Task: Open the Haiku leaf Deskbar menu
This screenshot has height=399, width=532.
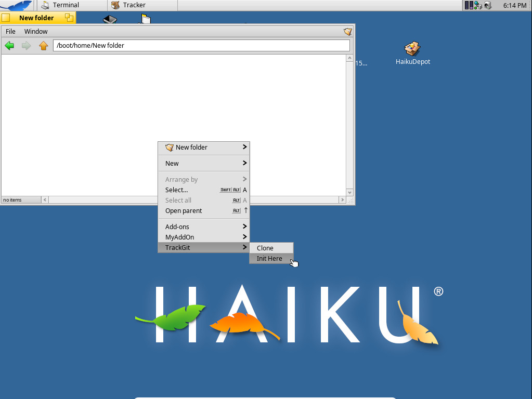Action: click(x=17, y=5)
